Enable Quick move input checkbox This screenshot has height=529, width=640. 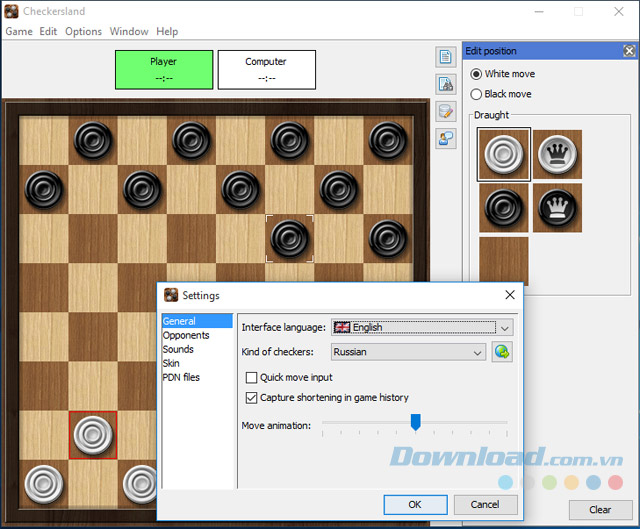[x=251, y=377]
